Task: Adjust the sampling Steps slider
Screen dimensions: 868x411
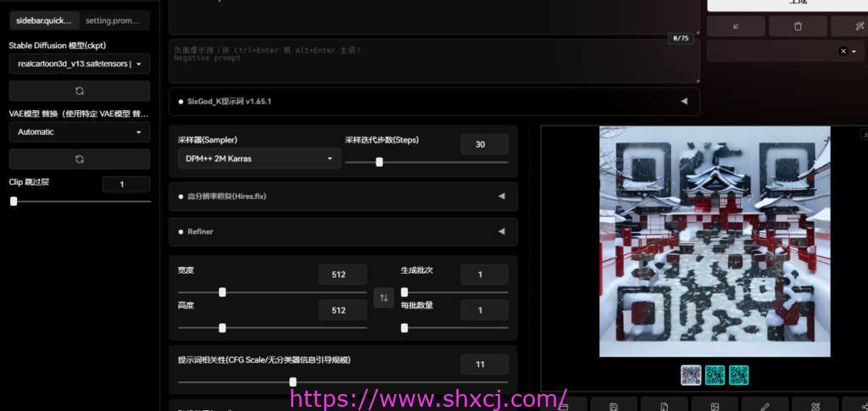Action: click(426, 162)
